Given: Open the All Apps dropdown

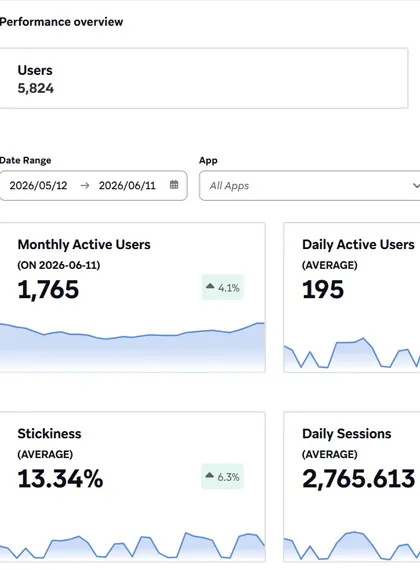Looking at the screenshot, I should [309, 185].
